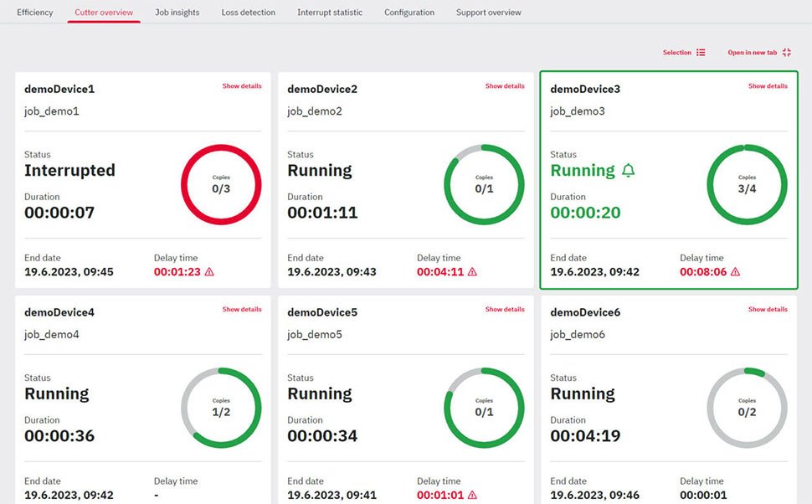The height and width of the screenshot is (504, 812).
Task: Click job name job_demo4
Action: (52, 335)
